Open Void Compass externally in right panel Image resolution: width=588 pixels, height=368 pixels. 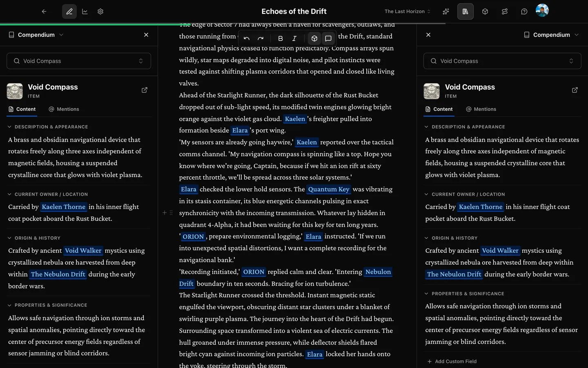coord(575,90)
